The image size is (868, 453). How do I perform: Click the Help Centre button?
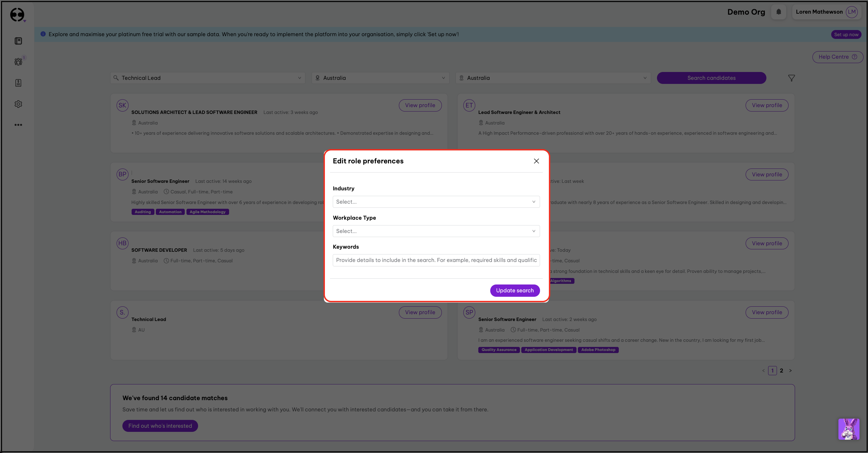[x=837, y=57]
